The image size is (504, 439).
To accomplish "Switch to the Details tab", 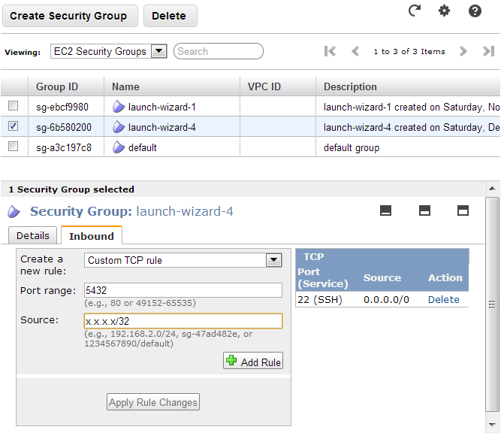I will click(33, 235).
